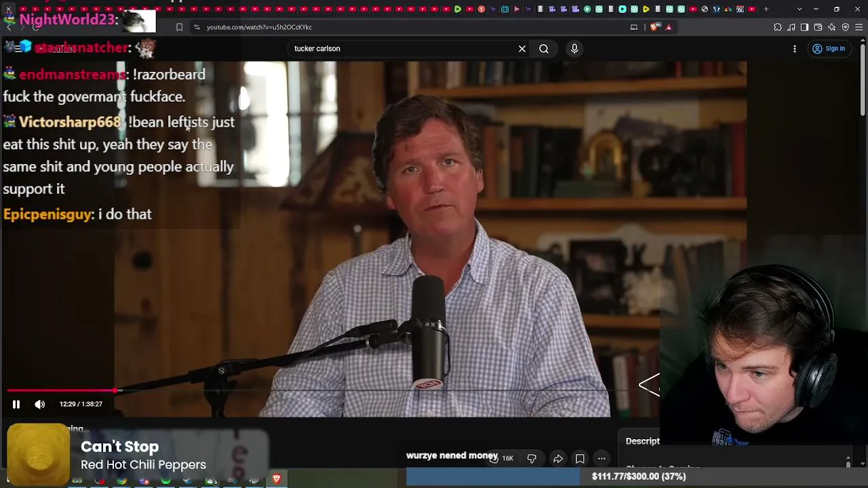Click the browser address bar URL
Screen dimensions: 868x488
click(x=259, y=27)
